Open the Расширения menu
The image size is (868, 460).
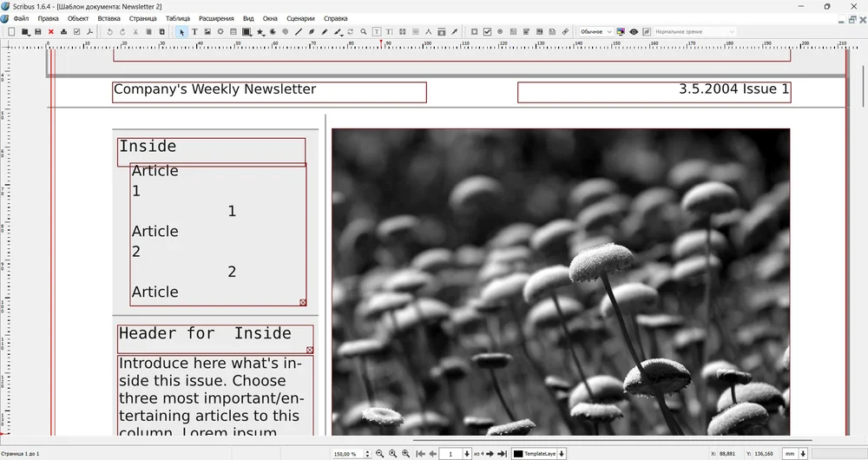pos(216,18)
